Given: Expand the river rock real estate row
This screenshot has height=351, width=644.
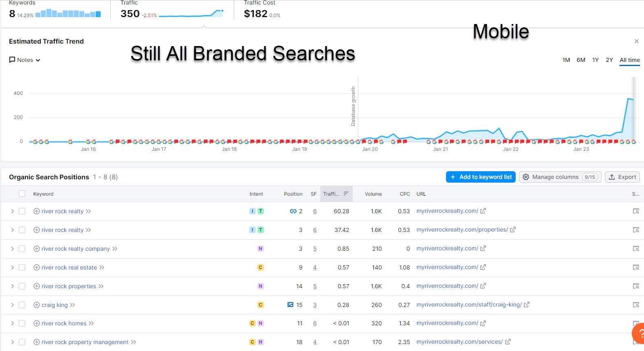Looking at the screenshot, I should click(x=12, y=267).
